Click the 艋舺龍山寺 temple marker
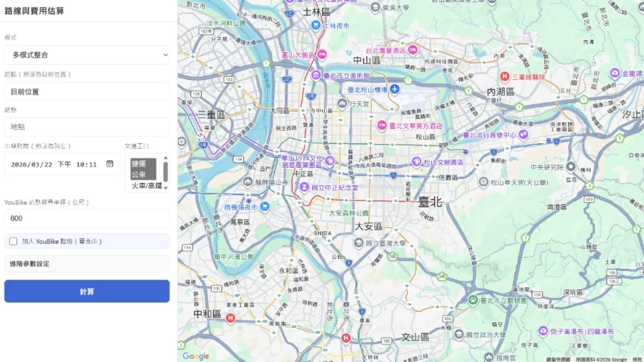The width and height of the screenshot is (644, 362). coord(248,182)
